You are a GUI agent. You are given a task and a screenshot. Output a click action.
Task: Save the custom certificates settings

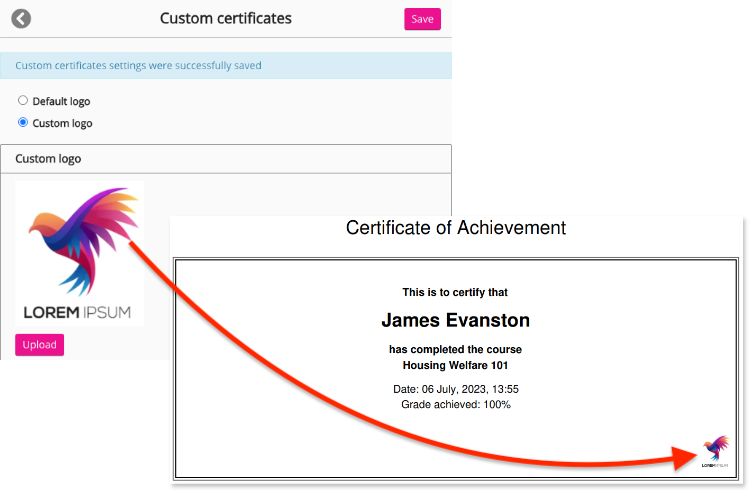(x=422, y=19)
